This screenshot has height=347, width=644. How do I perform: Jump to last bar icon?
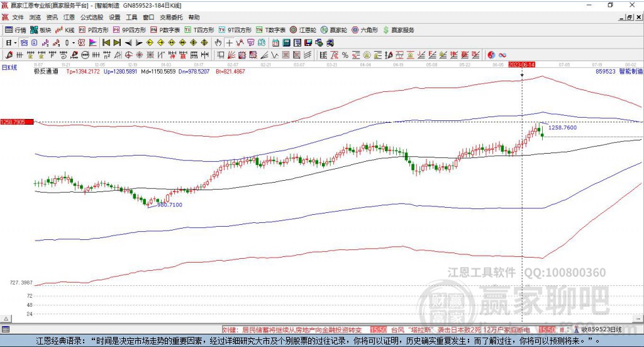(x=117, y=43)
